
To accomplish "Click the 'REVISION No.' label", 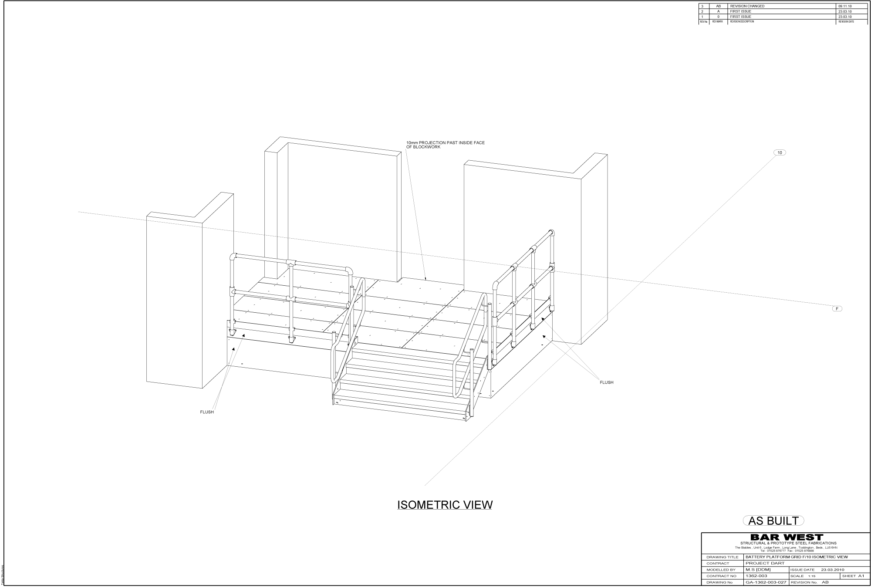I will pyautogui.click(x=804, y=582).
